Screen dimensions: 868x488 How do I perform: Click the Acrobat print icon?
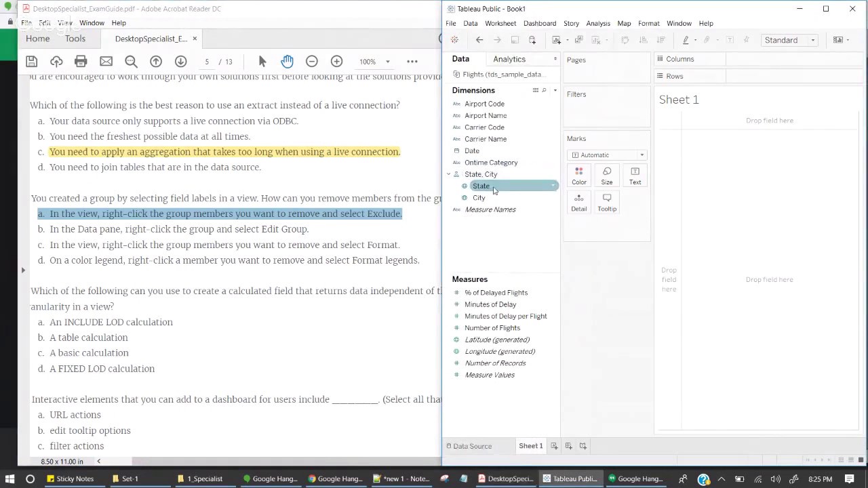point(81,62)
